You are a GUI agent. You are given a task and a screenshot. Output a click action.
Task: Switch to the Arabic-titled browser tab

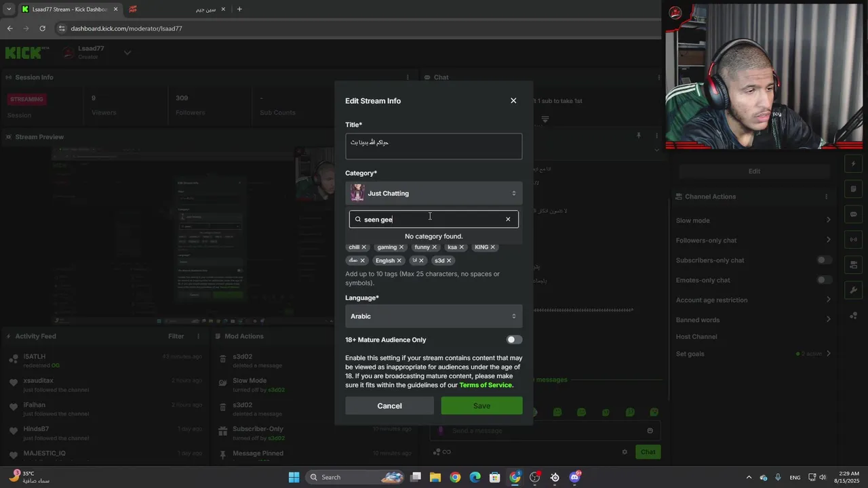(176, 9)
